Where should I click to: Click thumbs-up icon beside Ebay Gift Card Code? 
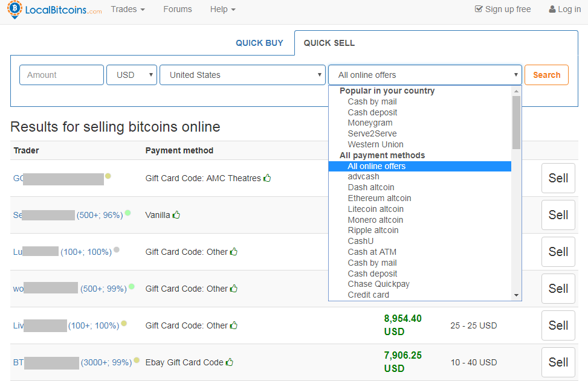coord(230,362)
